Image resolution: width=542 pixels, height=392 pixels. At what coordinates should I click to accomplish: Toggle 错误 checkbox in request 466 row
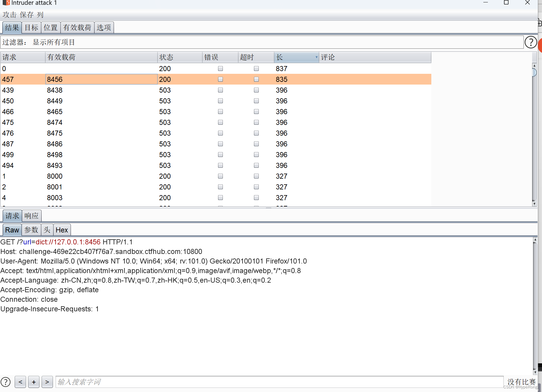coord(220,111)
